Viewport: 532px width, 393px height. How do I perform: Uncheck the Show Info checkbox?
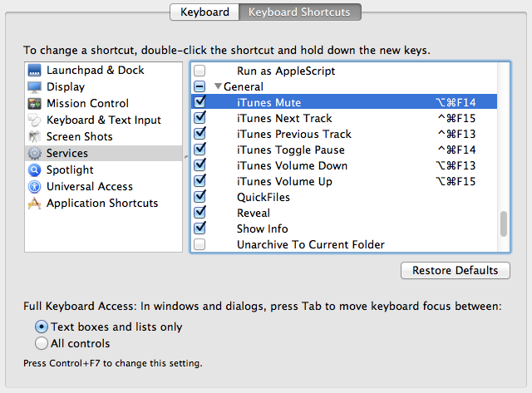coord(199,228)
